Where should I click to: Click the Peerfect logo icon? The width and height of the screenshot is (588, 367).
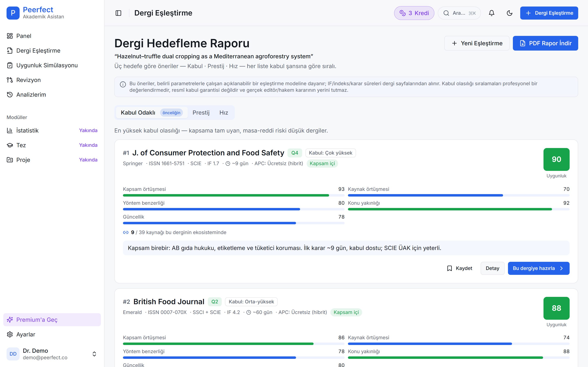point(13,13)
